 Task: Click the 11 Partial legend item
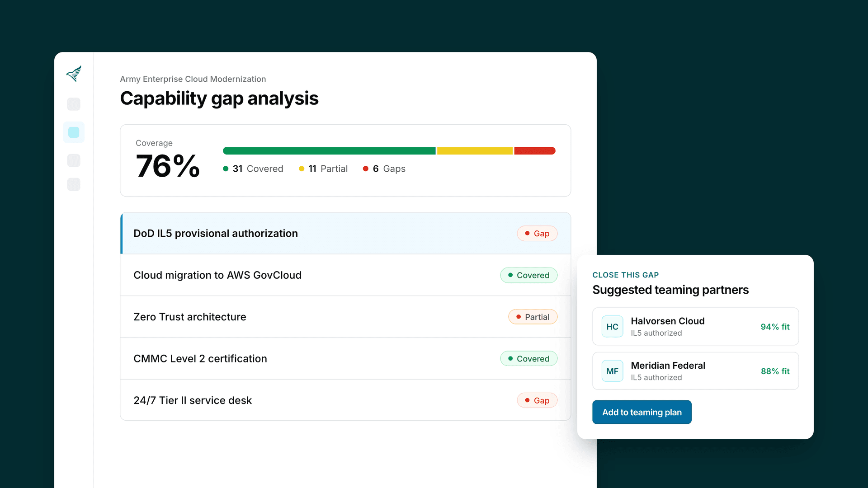323,169
